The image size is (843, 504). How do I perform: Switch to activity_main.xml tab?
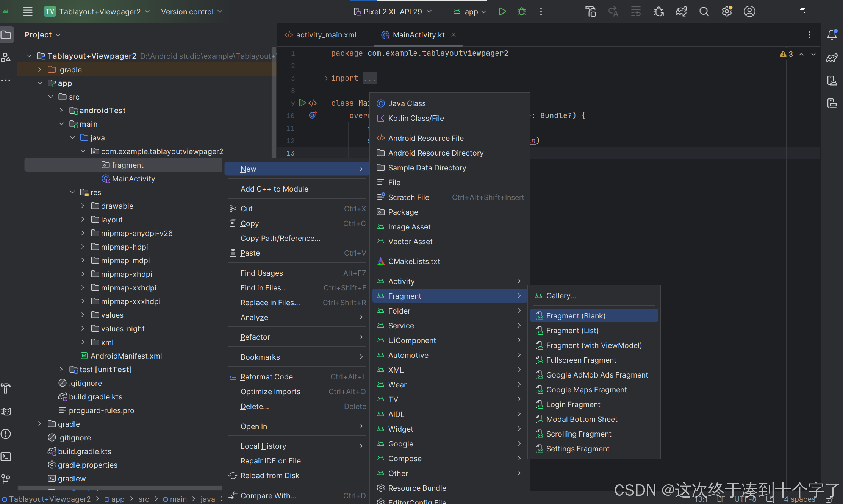pyautogui.click(x=326, y=35)
